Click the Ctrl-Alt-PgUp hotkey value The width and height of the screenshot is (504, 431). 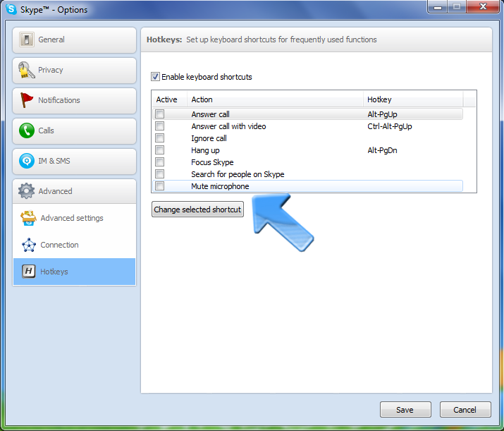pos(390,126)
